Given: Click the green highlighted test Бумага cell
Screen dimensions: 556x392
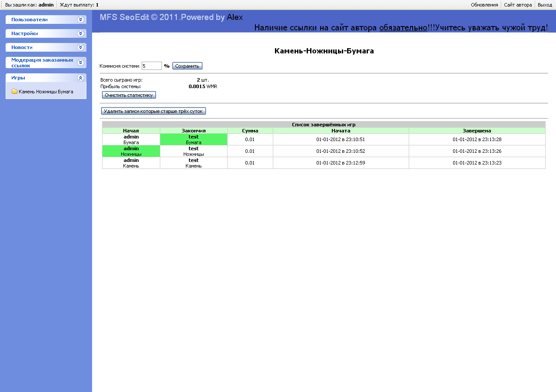Looking at the screenshot, I should point(194,139).
